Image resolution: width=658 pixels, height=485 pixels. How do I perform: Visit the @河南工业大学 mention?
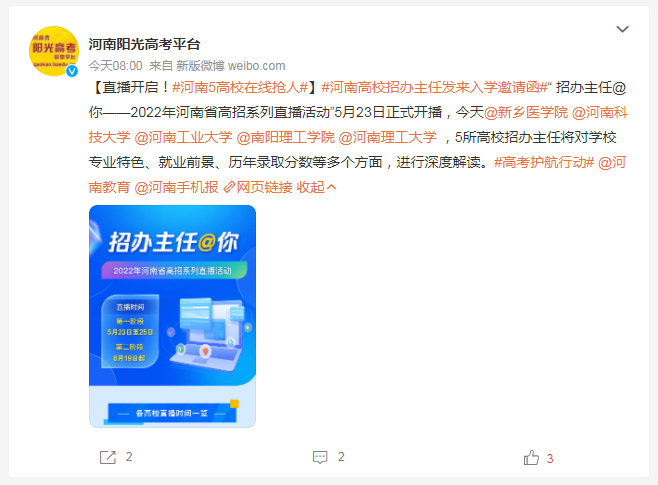pos(183,137)
